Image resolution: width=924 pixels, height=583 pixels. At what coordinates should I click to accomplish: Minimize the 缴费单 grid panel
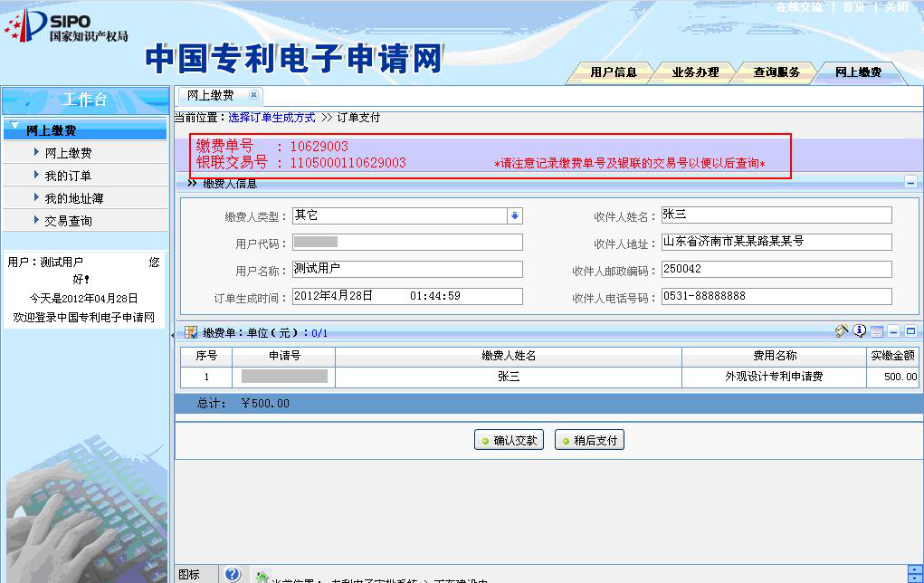tap(894, 332)
